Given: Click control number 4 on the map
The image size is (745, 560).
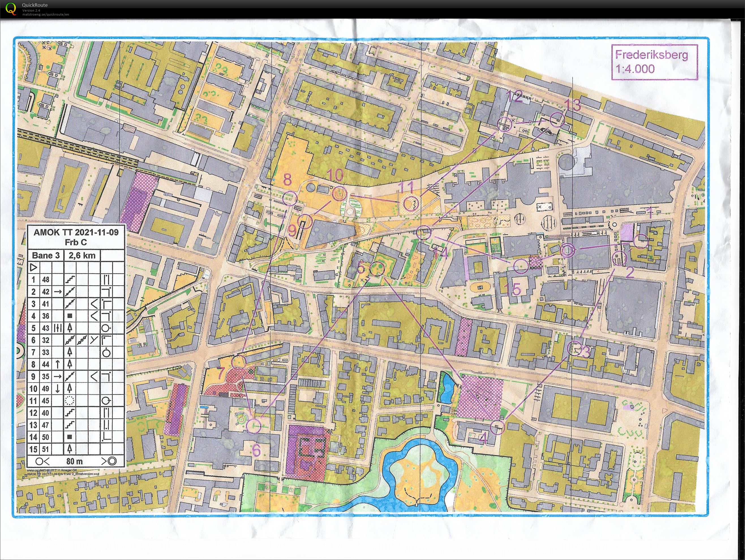Looking at the screenshot, I should [x=484, y=439].
